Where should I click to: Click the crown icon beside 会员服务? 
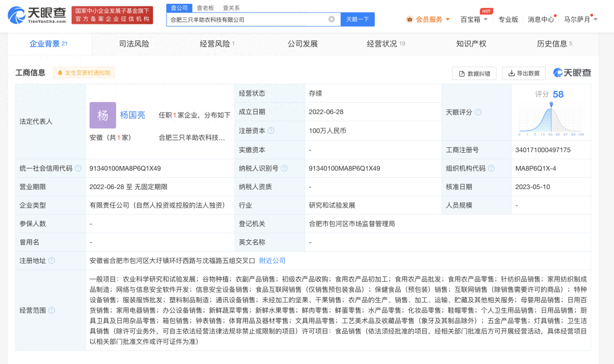pyautogui.click(x=409, y=19)
